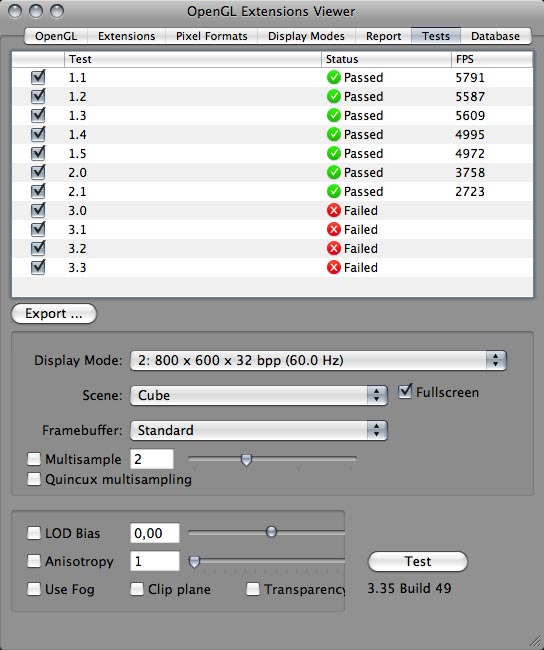Uncheck the test 2.0 checkbox
The image size is (544, 650).
[38, 172]
